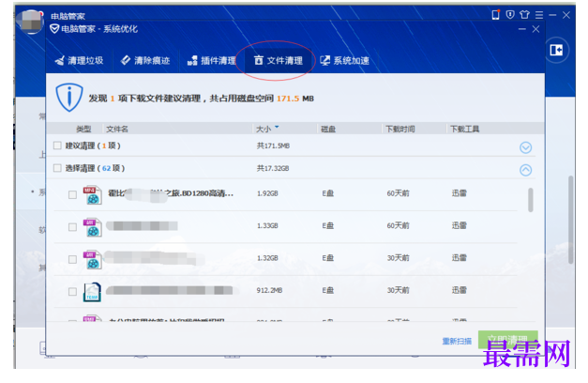Open the 系统加速 tab
The image size is (588, 383).
click(344, 60)
